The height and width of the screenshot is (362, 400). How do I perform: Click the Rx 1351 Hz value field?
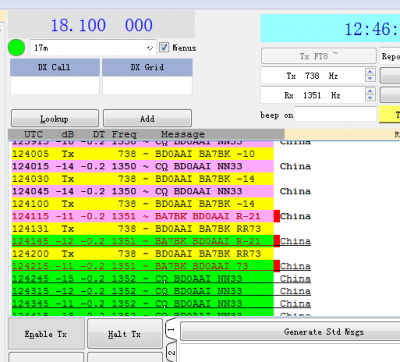[313, 95]
